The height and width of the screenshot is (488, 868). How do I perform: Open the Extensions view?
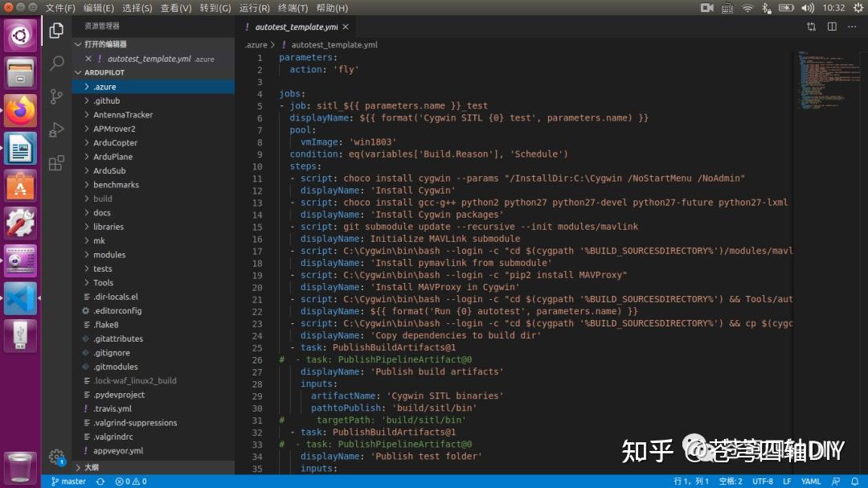coord(56,163)
